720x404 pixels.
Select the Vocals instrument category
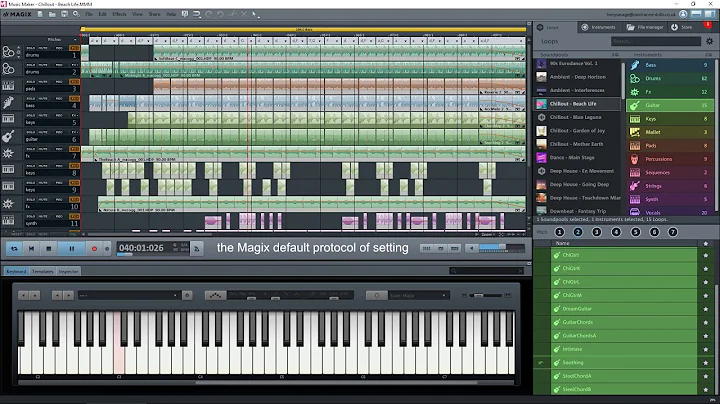670,212
